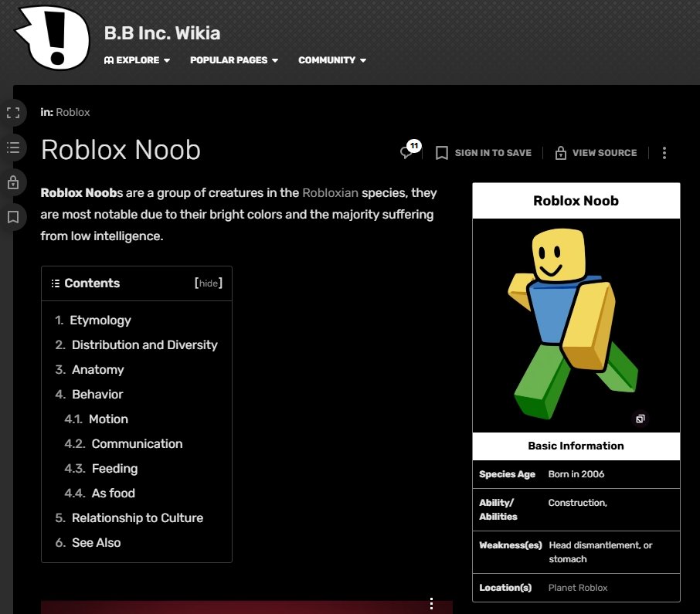The image size is (700, 614).
Task: Click the enlarge image icon on Noob picture
Action: click(641, 419)
